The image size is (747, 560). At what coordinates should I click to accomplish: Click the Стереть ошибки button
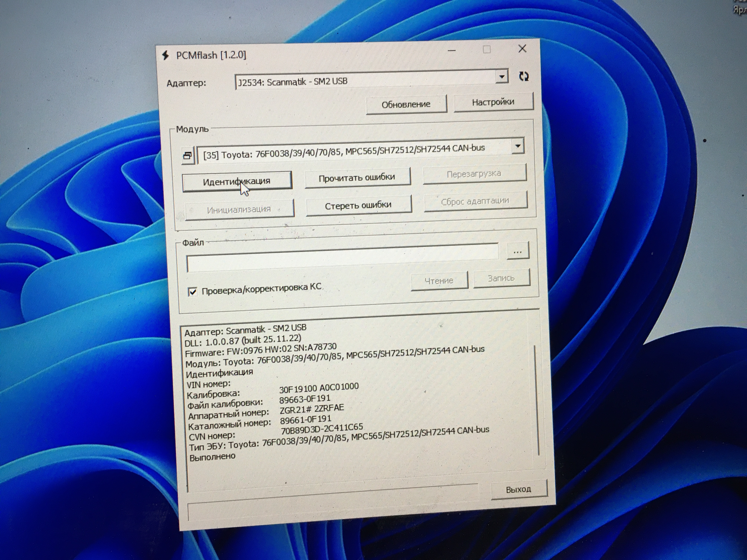358,205
